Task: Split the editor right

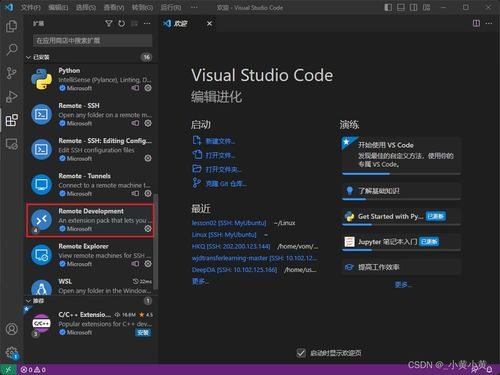Action: click(x=476, y=23)
